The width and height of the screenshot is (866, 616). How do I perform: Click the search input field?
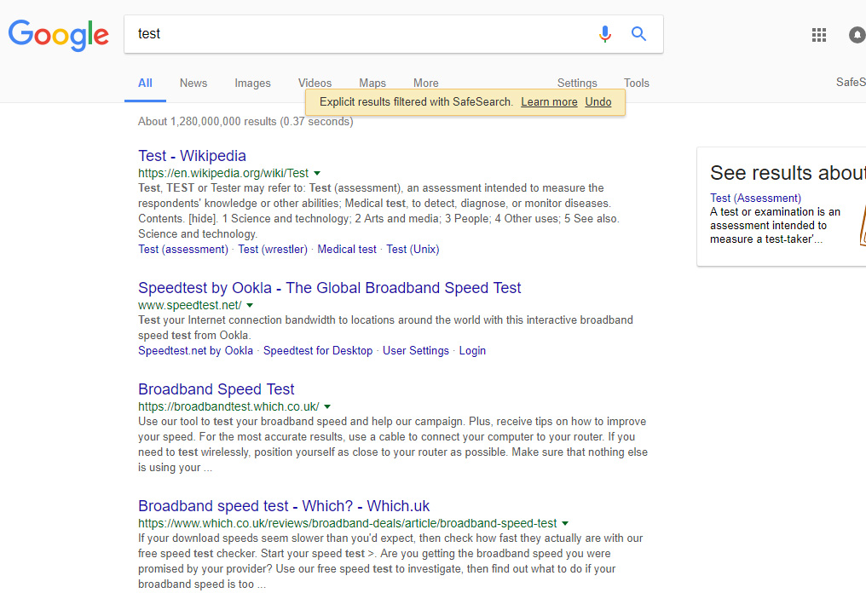point(358,34)
